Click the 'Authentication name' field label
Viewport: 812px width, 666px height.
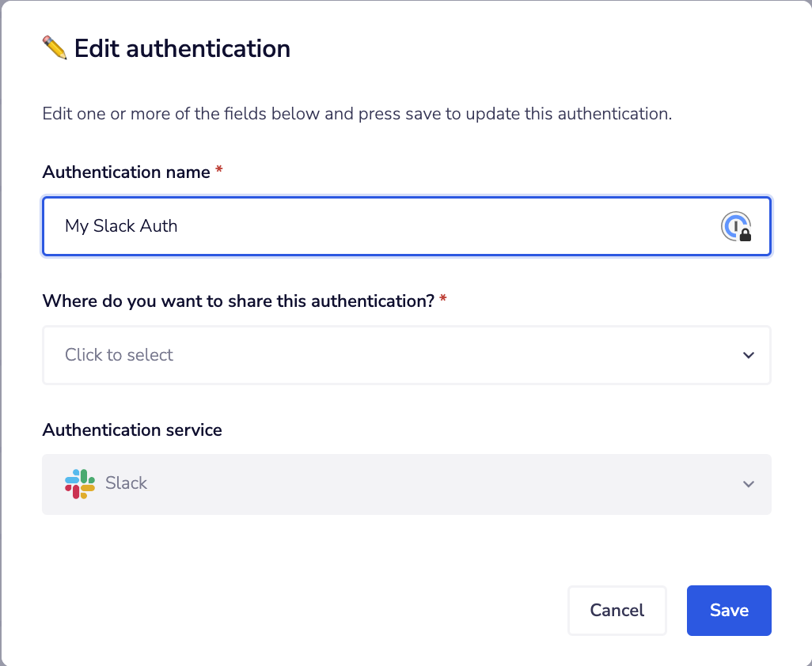[127, 172]
